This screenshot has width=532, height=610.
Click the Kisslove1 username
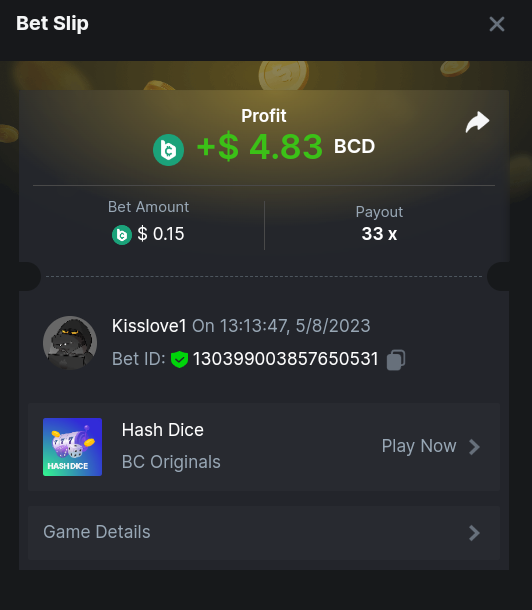pyautogui.click(x=149, y=326)
